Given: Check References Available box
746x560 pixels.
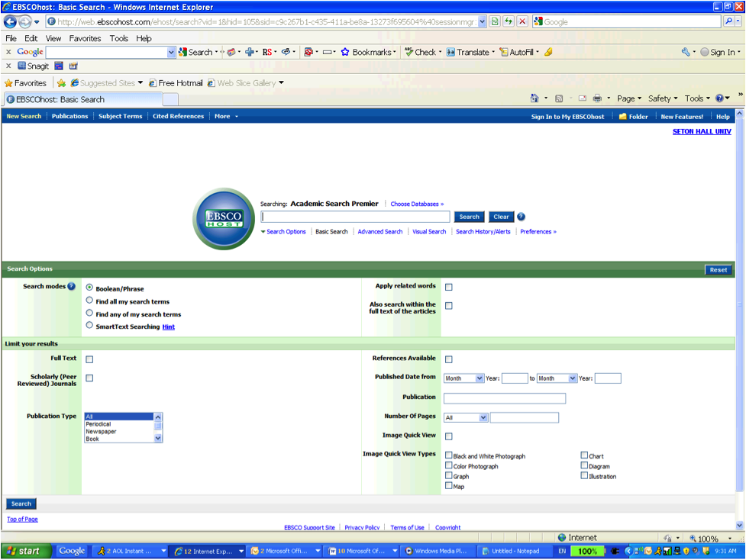Looking at the screenshot, I should coord(449,359).
